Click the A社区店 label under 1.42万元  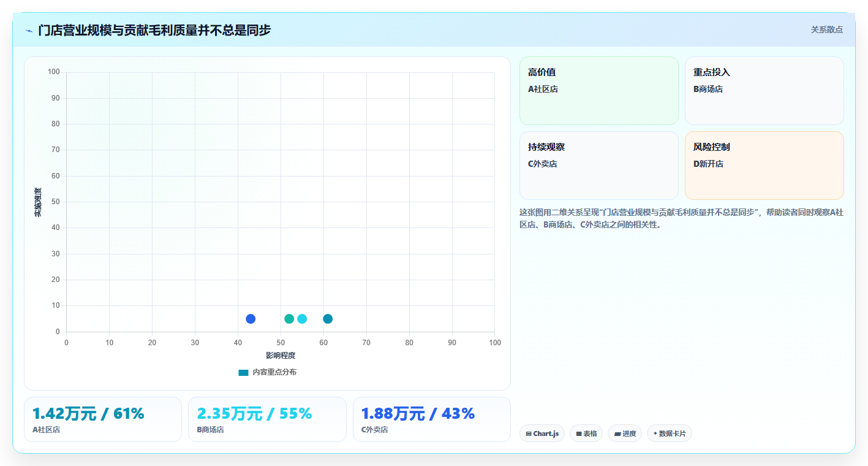(46, 430)
